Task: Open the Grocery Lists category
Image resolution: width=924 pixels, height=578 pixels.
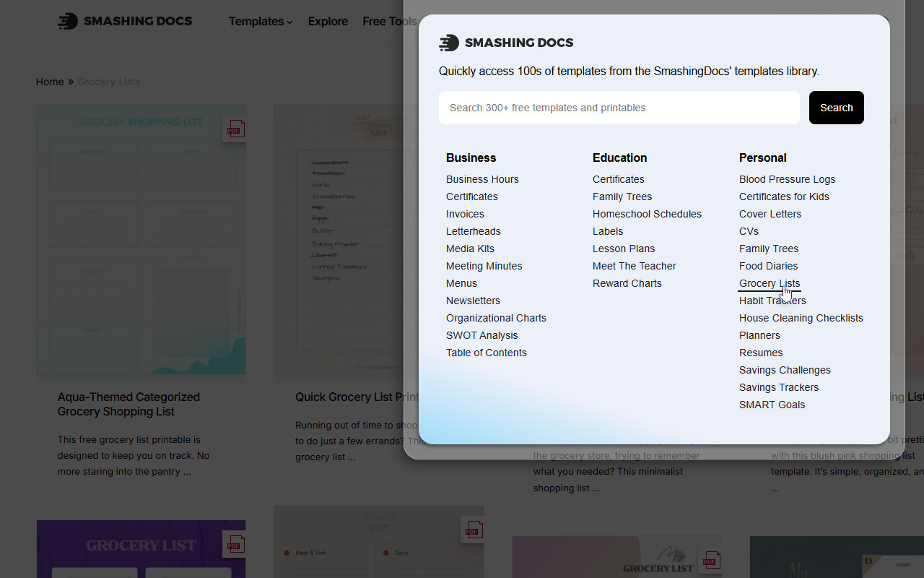Action: click(x=770, y=283)
